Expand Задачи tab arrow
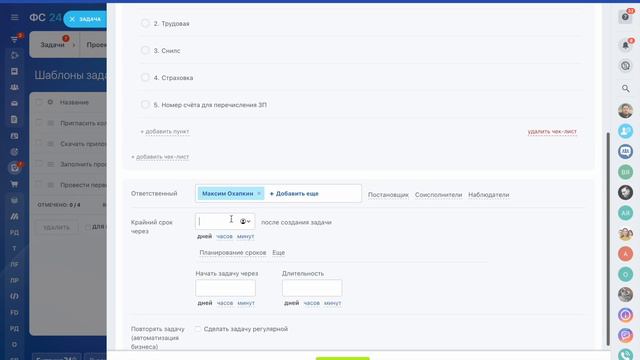This screenshot has height=360, width=640. click(x=73, y=45)
